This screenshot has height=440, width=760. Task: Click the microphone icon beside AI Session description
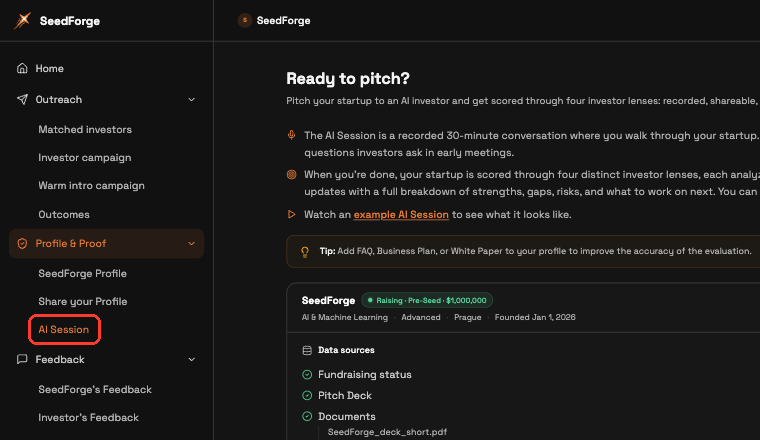point(291,135)
